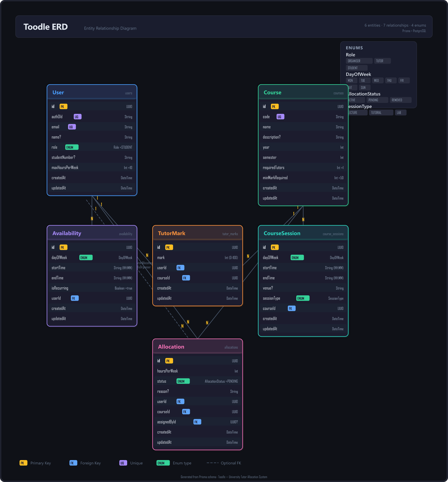The width and height of the screenshot is (448, 482).
Task: Select the REMOVED chip under AllocationStatus
Action: (401, 100)
